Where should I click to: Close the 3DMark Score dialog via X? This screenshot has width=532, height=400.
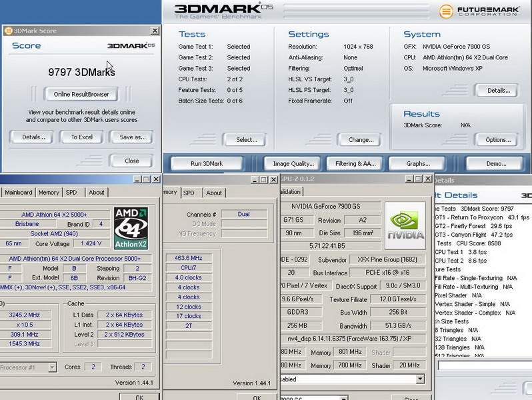click(155, 31)
